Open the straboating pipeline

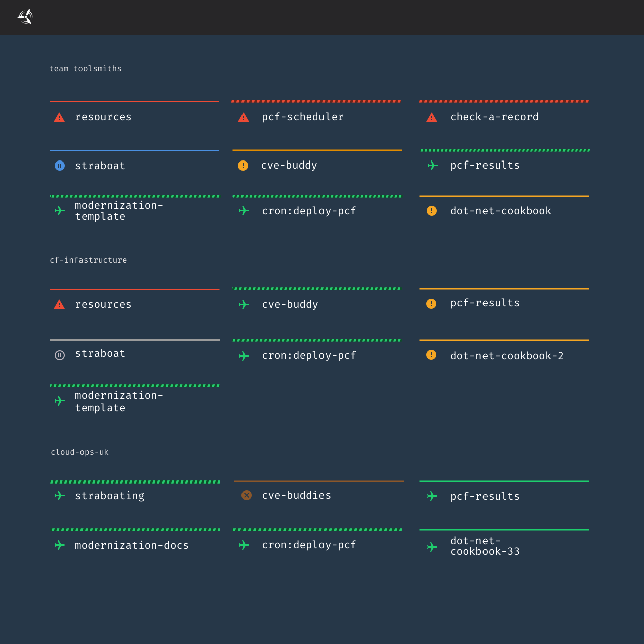coord(110,496)
